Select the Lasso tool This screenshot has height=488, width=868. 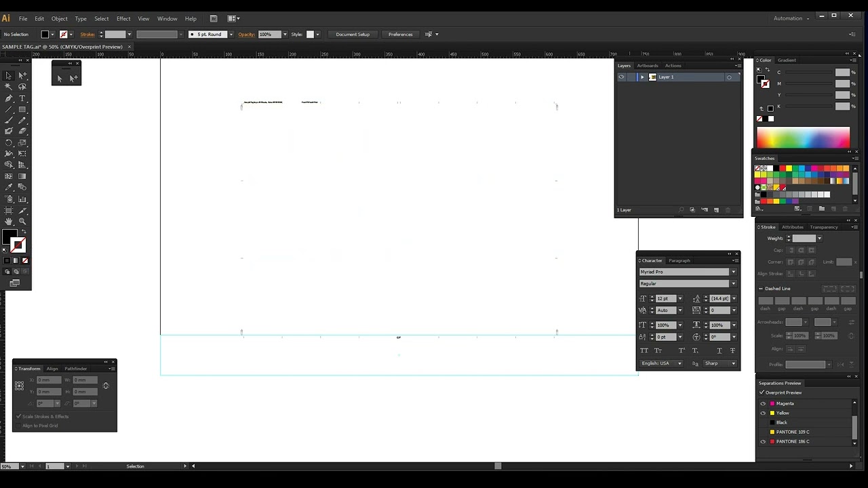pyautogui.click(x=22, y=87)
